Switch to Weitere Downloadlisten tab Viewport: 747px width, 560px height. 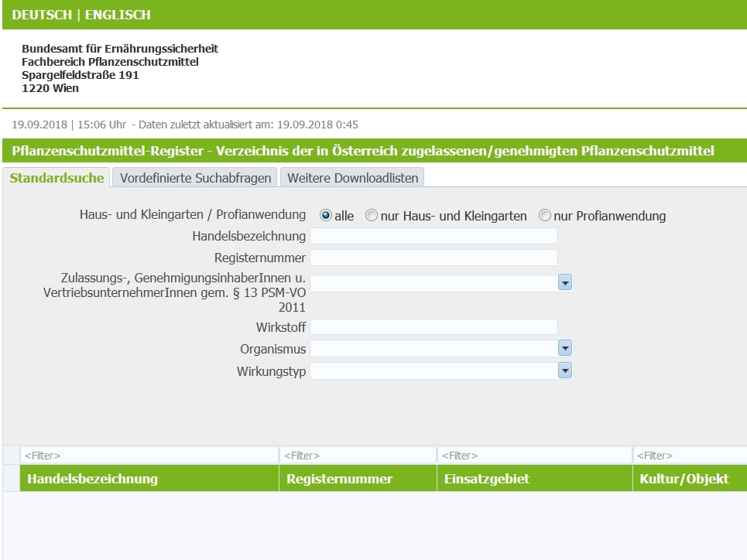tap(352, 178)
